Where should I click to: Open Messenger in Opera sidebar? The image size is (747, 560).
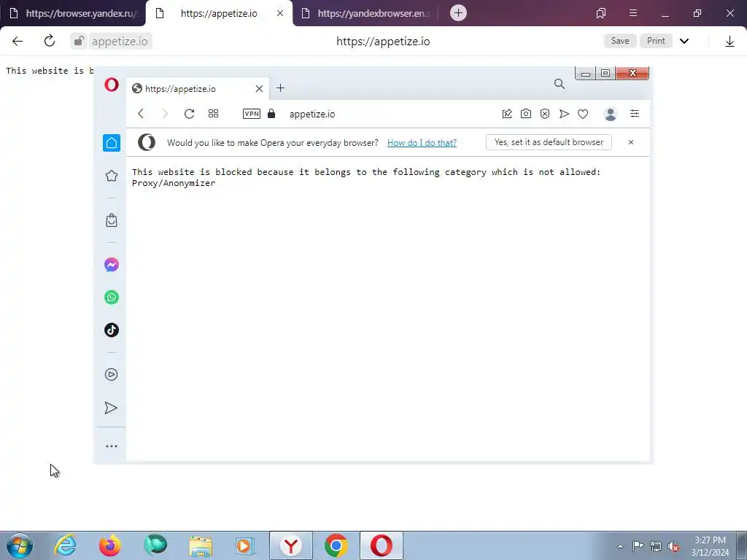[112, 264]
